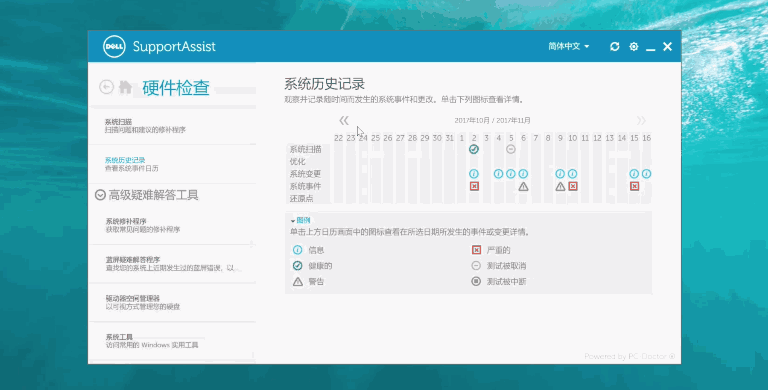Open 蓝屏疑难解答程序 sidebar entry

coord(172,264)
